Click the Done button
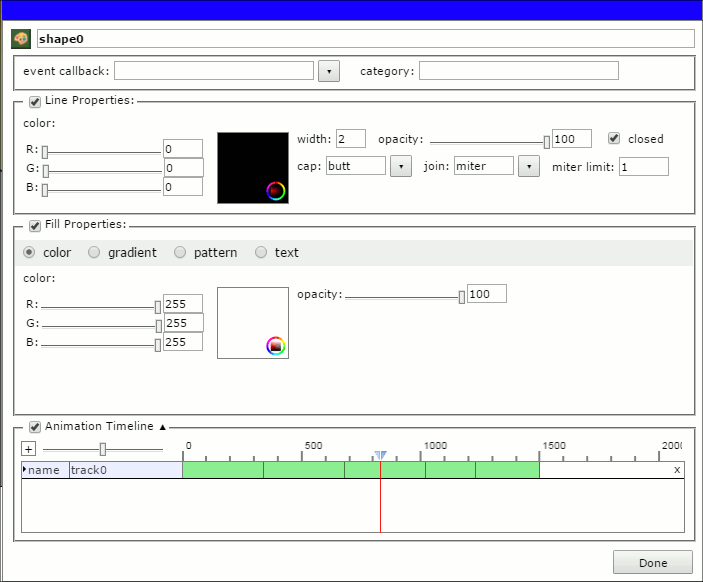 (653, 562)
